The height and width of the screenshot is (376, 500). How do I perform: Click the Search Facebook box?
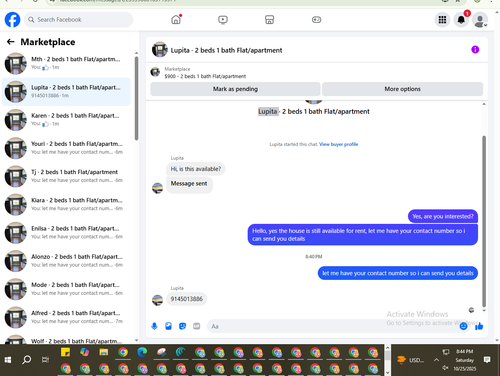click(x=78, y=20)
